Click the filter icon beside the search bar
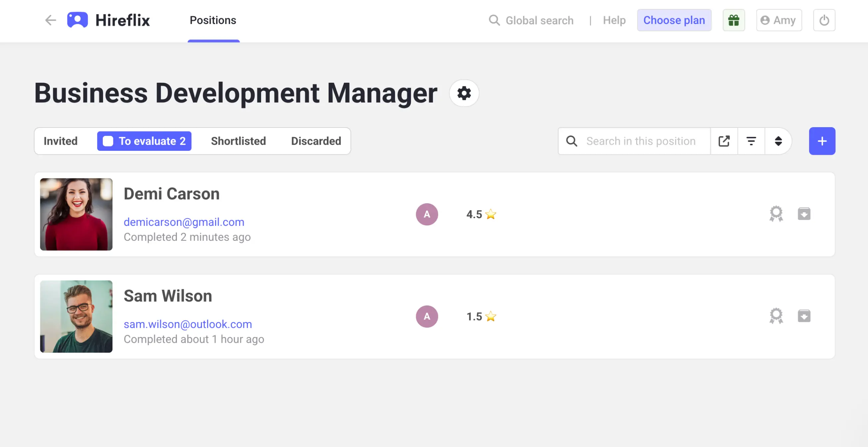The image size is (868, 447). click(751, 141)
